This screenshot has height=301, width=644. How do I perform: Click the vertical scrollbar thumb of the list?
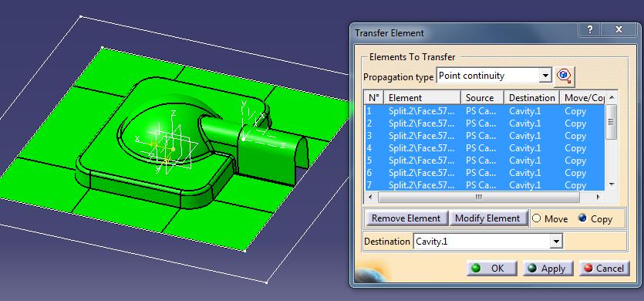click(x=611, y=122)
